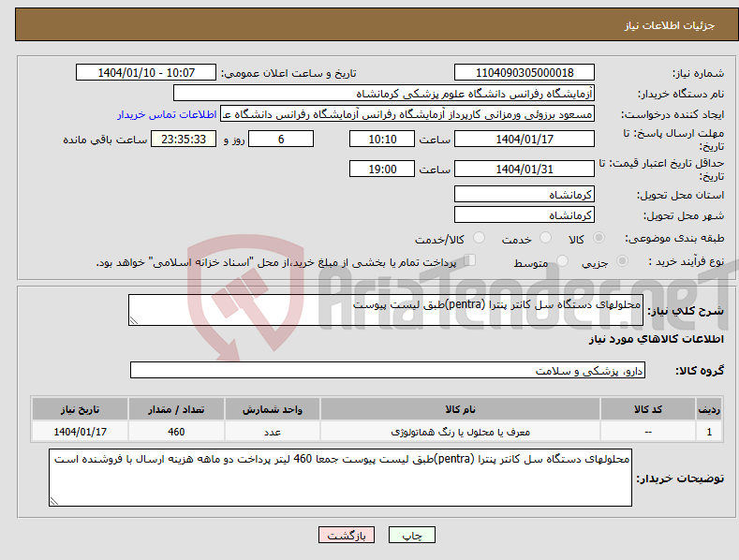Screen dimensions: 739x560
Task: Toggle the Islamic treasury payment checkbox
Action: (470, 260)
